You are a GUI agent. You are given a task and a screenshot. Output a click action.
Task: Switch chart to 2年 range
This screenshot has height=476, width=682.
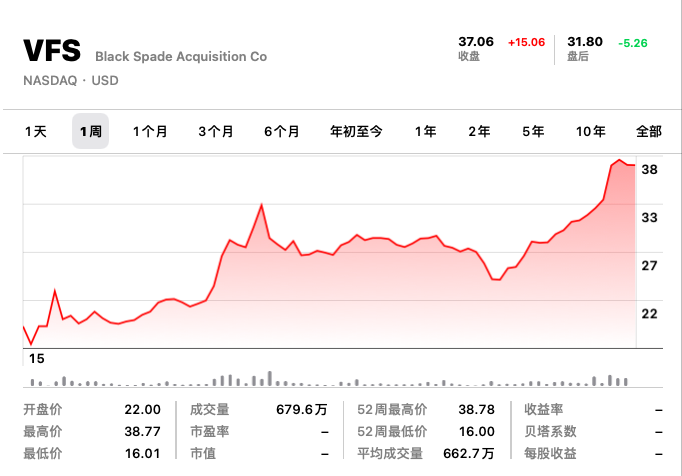479,131
